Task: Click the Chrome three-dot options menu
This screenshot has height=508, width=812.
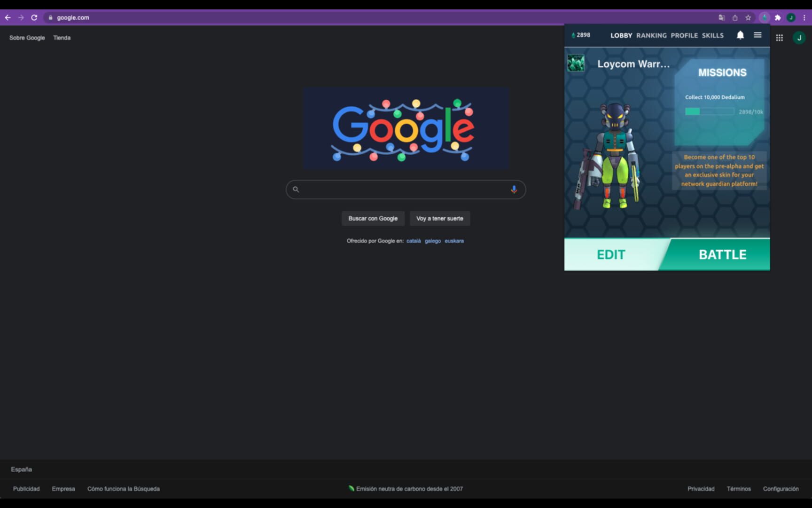Action: [x=804, y=17]
